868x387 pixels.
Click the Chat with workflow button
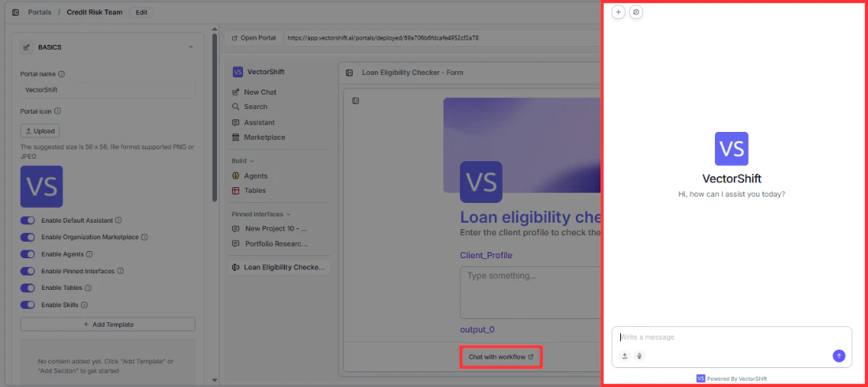[501, 356]
